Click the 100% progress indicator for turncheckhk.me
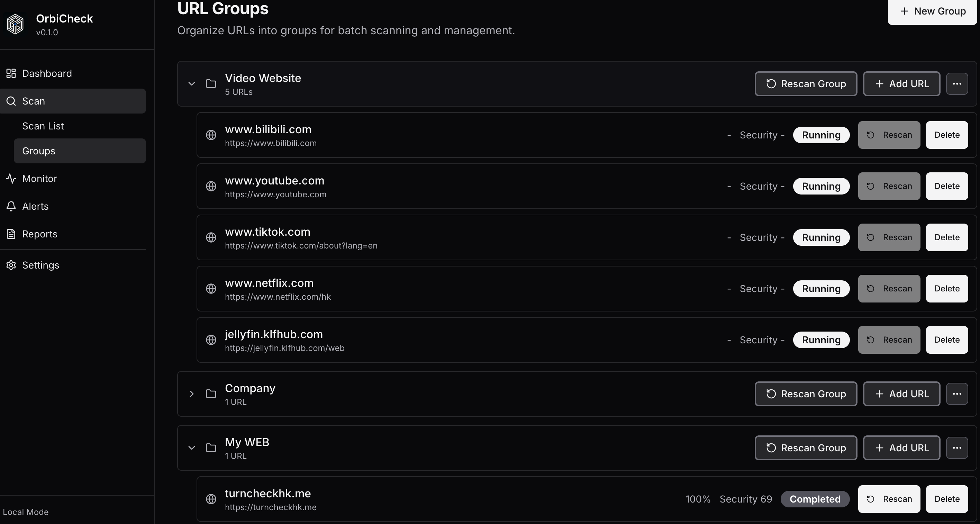Viewport: 980px width, 524px height. (698, 499)
